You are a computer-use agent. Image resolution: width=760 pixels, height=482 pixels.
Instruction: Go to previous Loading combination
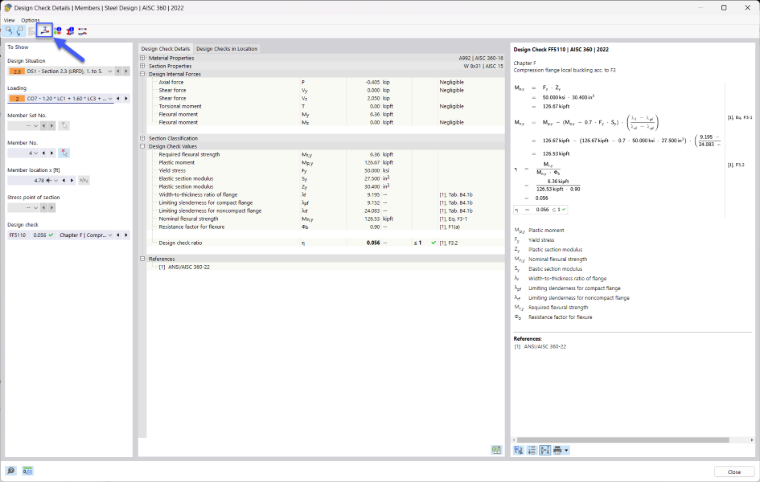(x=118, y=98)
